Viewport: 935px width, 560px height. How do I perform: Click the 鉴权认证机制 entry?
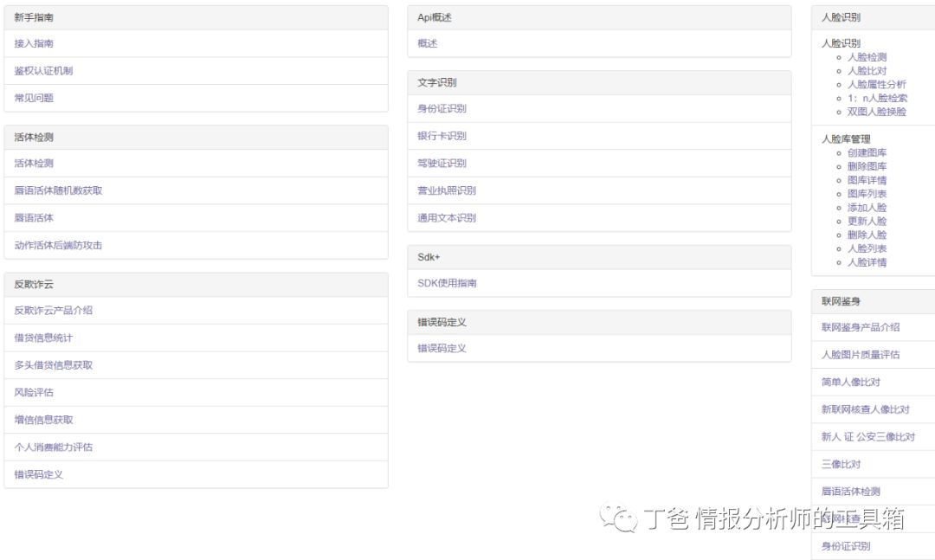tap(43, 71)
